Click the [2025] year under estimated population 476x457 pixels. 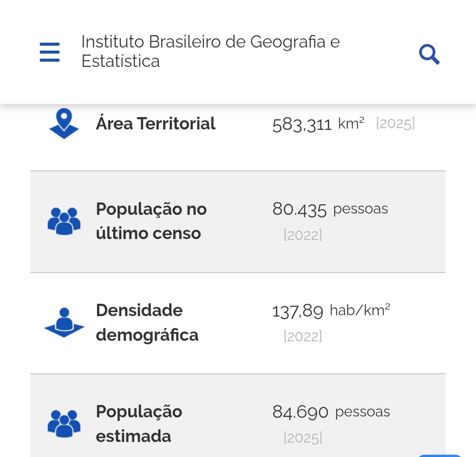(303, 438)
